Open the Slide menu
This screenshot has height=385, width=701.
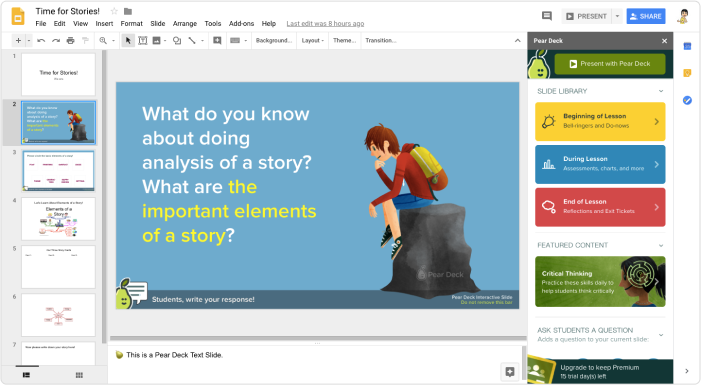[x=157, y=24]
